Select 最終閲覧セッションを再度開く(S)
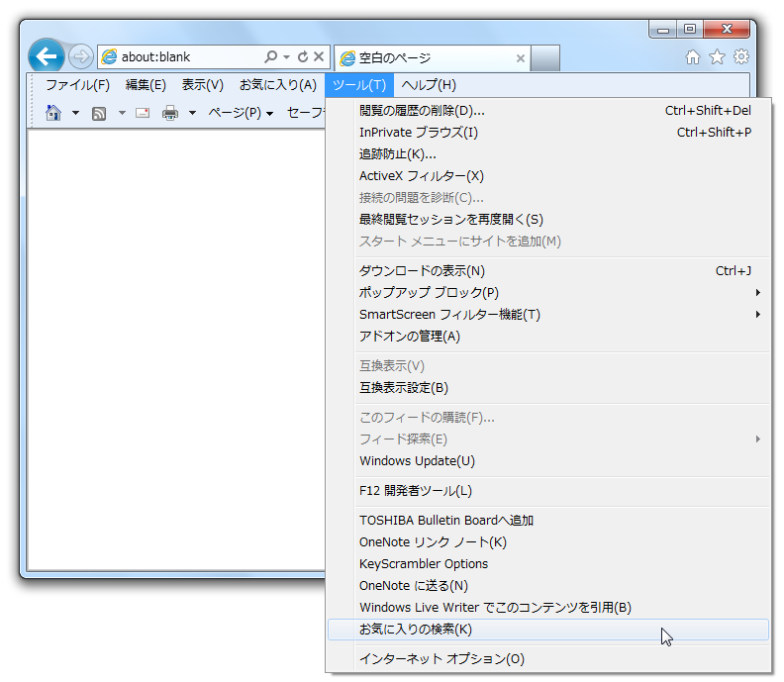The image size is (784, 682). pos(548,220)
